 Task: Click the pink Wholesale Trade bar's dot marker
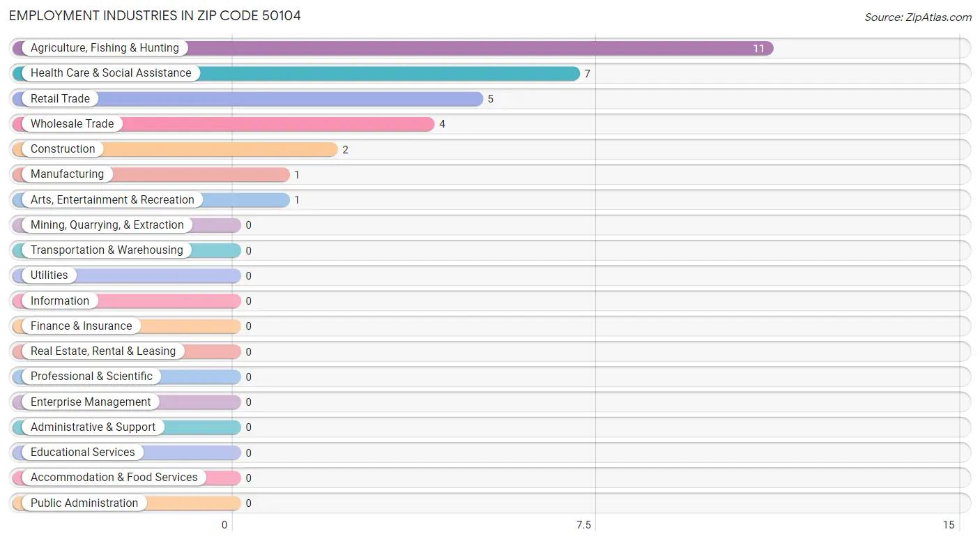[x=19, y=124]
